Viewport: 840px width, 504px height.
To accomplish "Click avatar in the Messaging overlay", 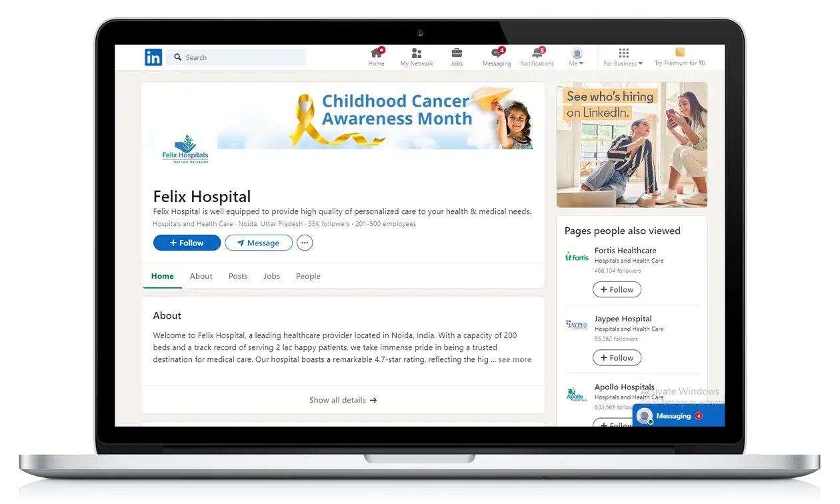I will pyautogui.click(x=644, y=416).
